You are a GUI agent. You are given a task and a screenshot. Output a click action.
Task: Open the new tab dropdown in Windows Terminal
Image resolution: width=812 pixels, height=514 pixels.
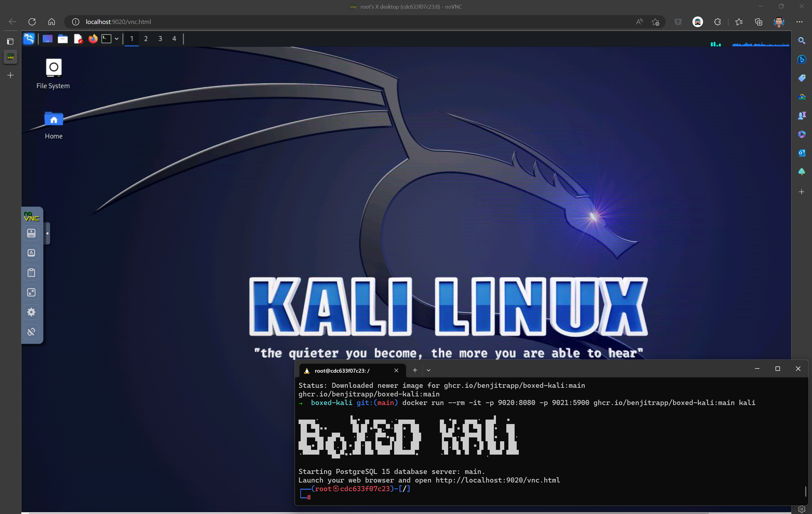(x=429, y=370)
